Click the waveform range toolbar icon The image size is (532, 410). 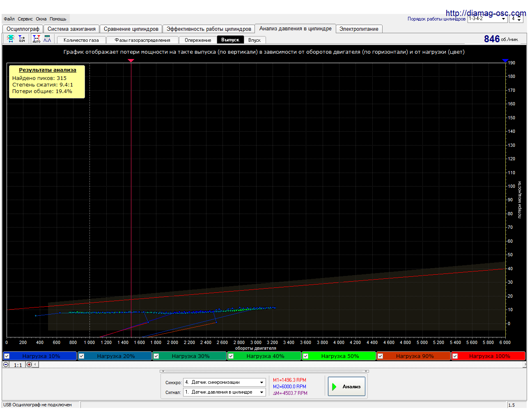click(x=11, y=39)
